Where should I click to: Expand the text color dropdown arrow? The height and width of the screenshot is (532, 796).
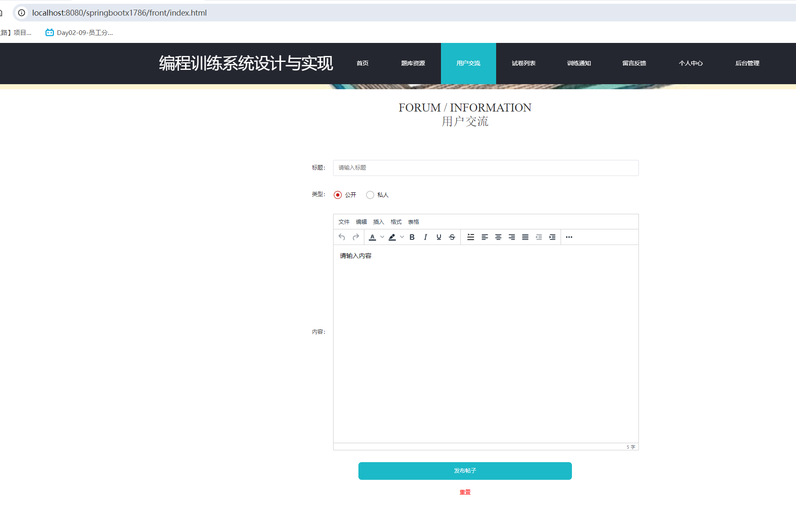point(382,237)
